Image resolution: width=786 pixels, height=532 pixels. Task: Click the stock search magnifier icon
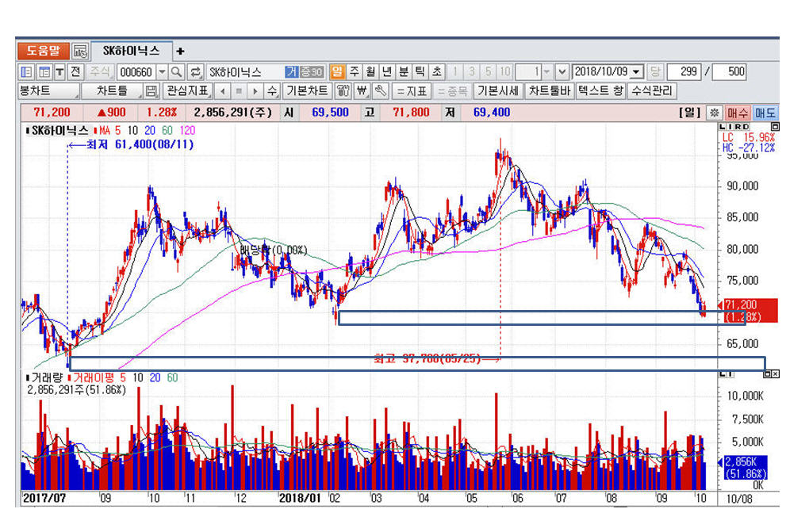[176, 71]
